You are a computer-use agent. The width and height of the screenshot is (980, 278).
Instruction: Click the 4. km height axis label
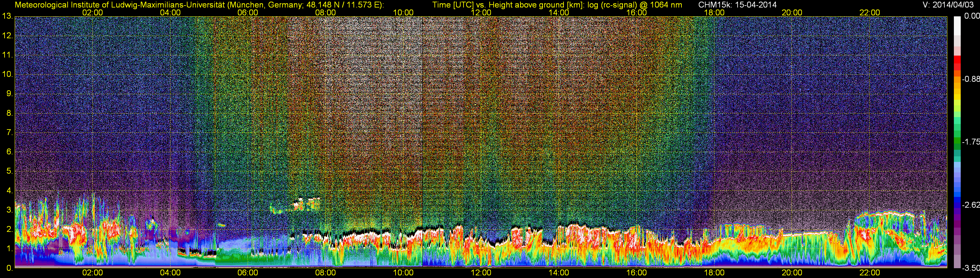[10, 190]
